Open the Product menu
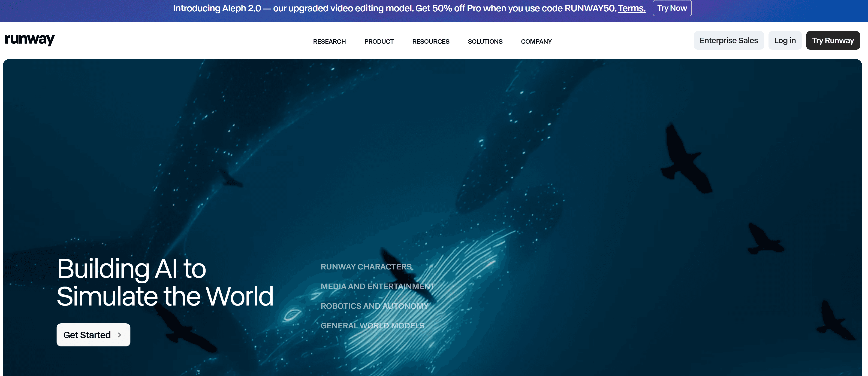868x376 pixels. (x=379, y=41)
